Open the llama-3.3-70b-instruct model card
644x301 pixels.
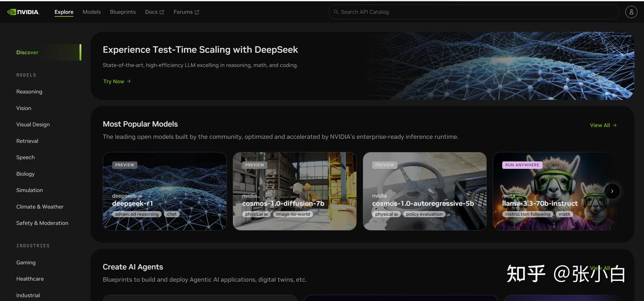(555, 191)
